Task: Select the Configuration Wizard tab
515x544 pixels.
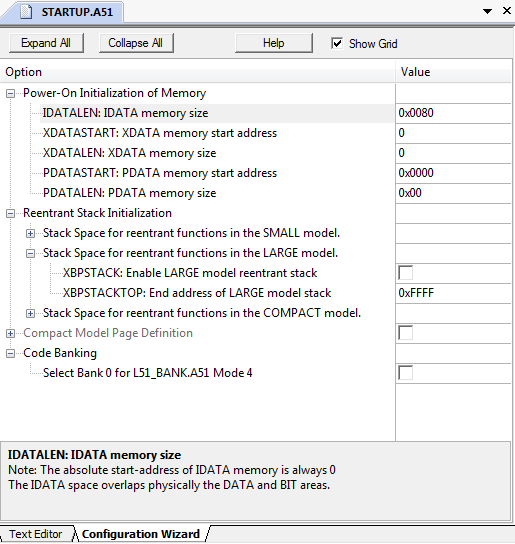Action: click(141, 534)
